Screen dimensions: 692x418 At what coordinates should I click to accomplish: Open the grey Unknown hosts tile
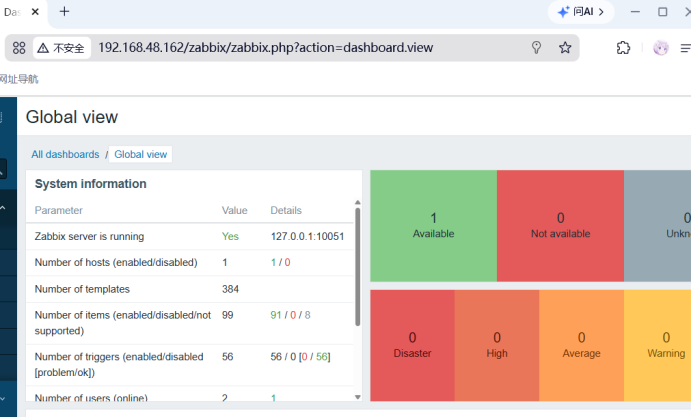pos(658,226)
